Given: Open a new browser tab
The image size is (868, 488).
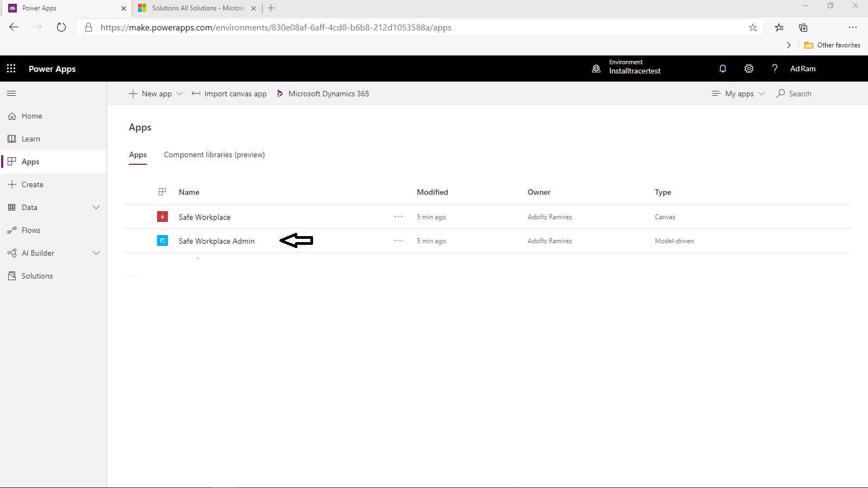Looking at the screenshot, I should click(271, 8).
